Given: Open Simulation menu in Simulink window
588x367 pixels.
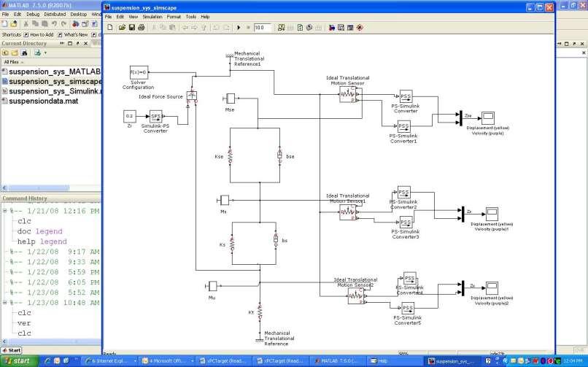Looking at the screenshot, I should click(152, 17).
